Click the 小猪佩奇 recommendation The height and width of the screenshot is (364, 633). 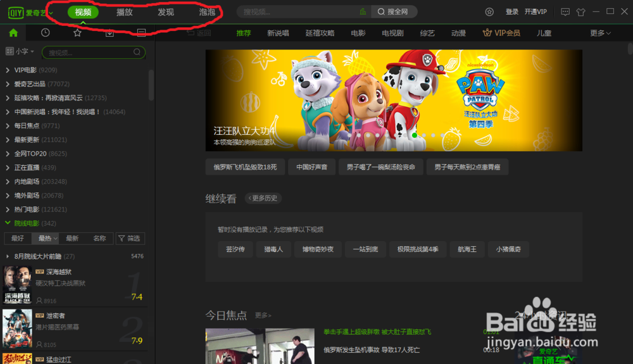tap(508, 249)
